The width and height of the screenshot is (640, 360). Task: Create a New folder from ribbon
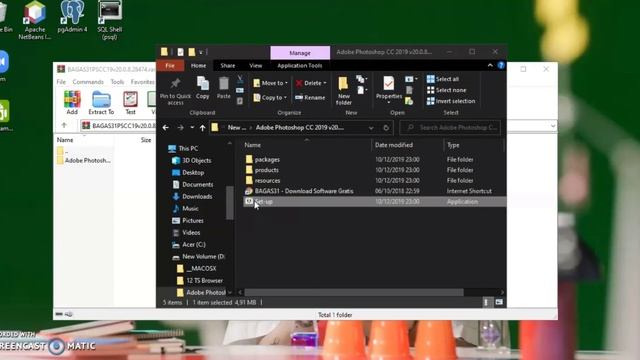coord(344,91)
